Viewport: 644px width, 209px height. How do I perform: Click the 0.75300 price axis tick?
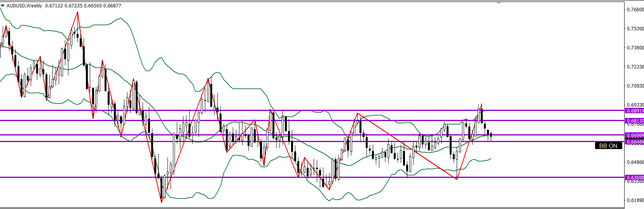pos(635,29)
